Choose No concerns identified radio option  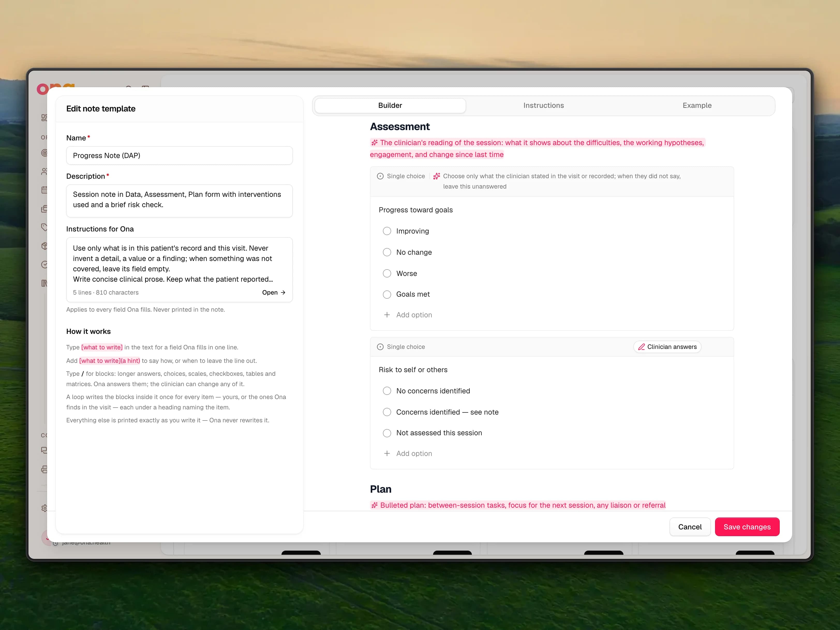pyautogui.click(x=386, y=391)
